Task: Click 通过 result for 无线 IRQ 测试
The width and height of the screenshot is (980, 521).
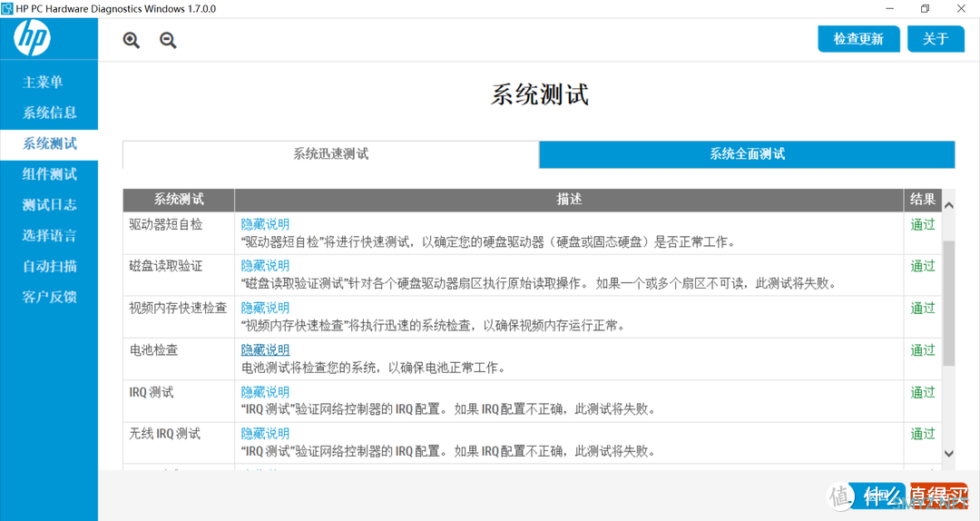Action: [923, 434]
